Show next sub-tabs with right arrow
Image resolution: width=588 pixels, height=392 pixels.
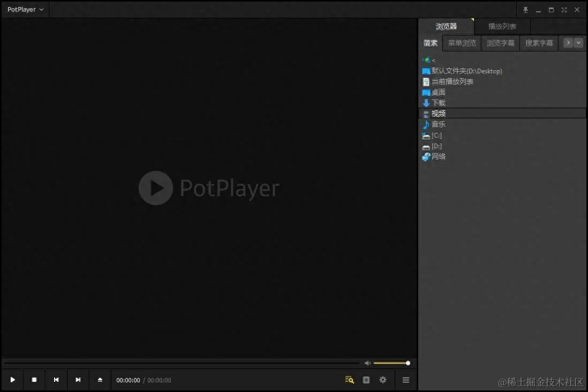[x=568, y=43]
